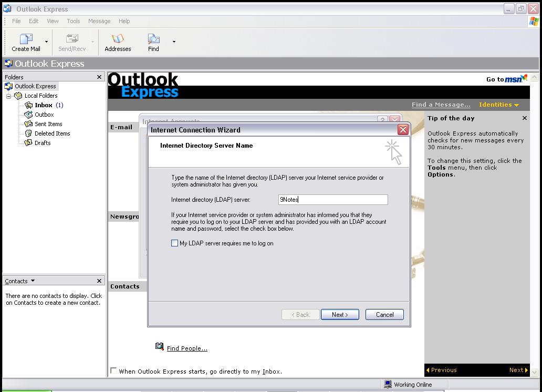Click the Outlook Express folder bar icon
The height and width of the screenshot is (392, 542).
pyautogui.click(x=8, y=63)
